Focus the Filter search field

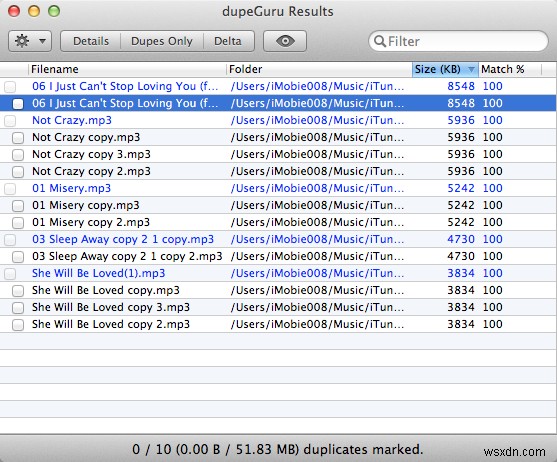458,41
